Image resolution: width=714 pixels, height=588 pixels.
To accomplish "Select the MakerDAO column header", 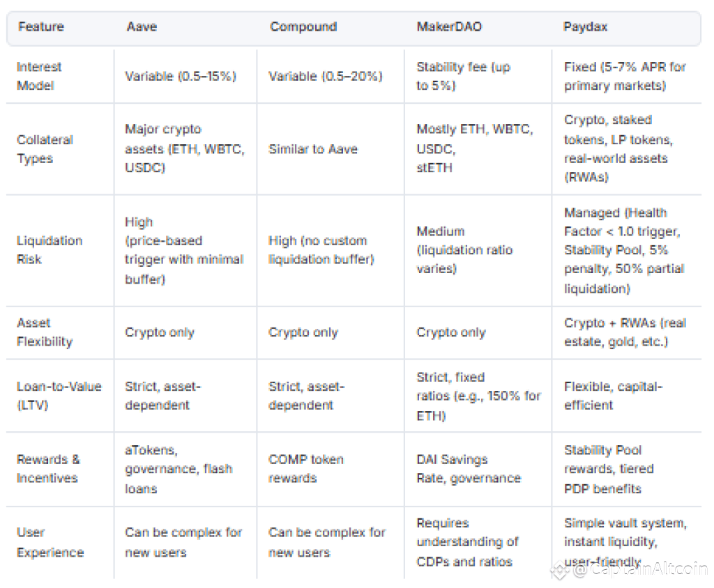I will tap(449, 26).
